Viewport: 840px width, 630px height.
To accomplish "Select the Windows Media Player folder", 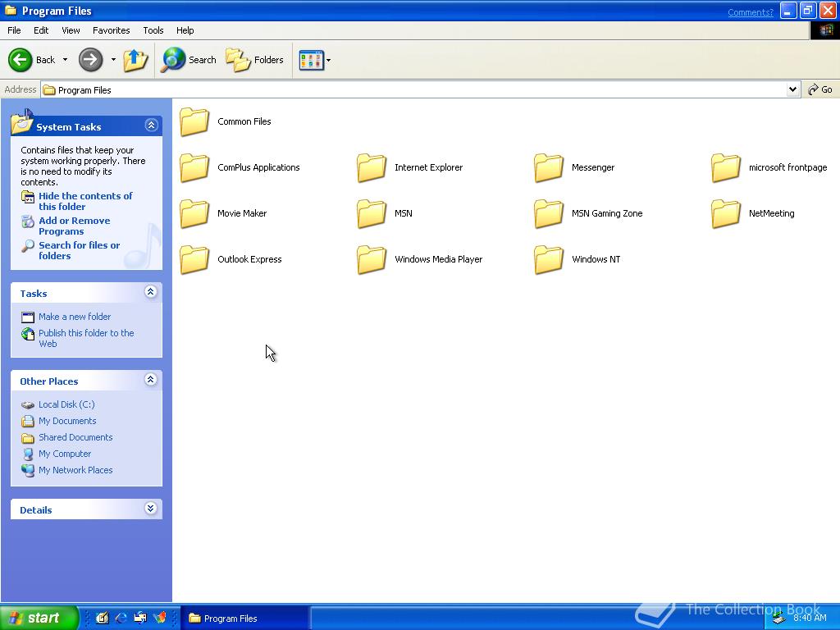I will (420, 259).
